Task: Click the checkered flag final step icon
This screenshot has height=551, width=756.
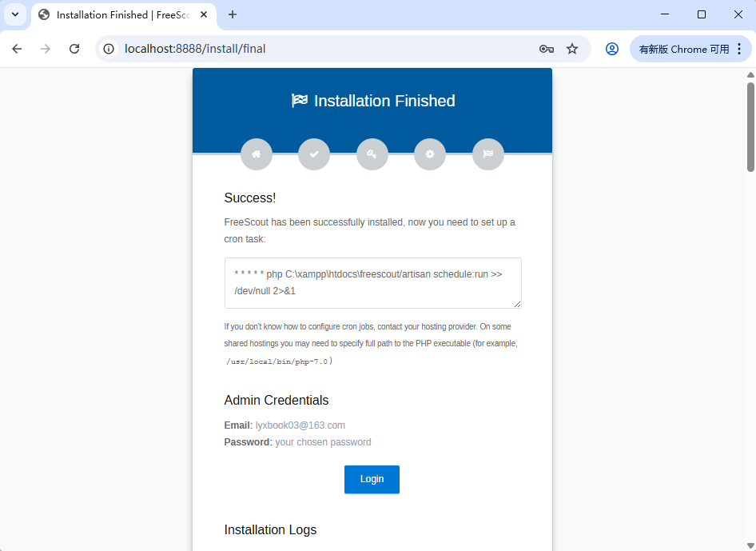Action: coord(488,154)
